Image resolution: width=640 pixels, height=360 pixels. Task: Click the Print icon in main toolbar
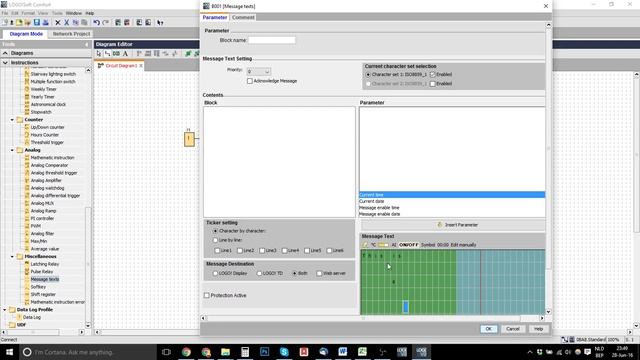tap(45, 22)
